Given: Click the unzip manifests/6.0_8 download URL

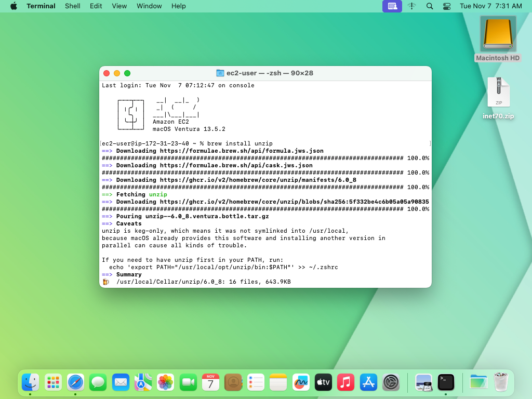Looking at the screenshot, I should coord(258,180).
